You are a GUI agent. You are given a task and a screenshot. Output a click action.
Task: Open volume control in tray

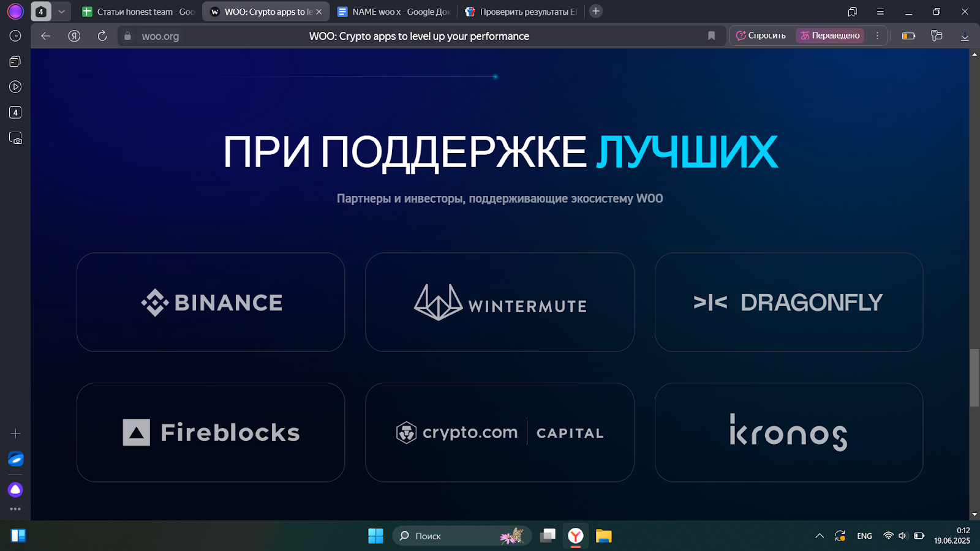pyautogui.click(x=903, y=536)
